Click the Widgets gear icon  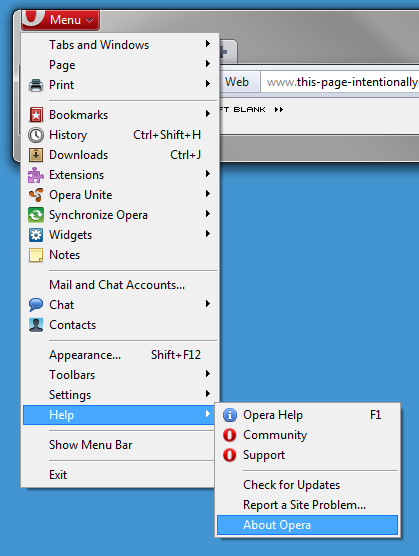(x=36, y=235)
